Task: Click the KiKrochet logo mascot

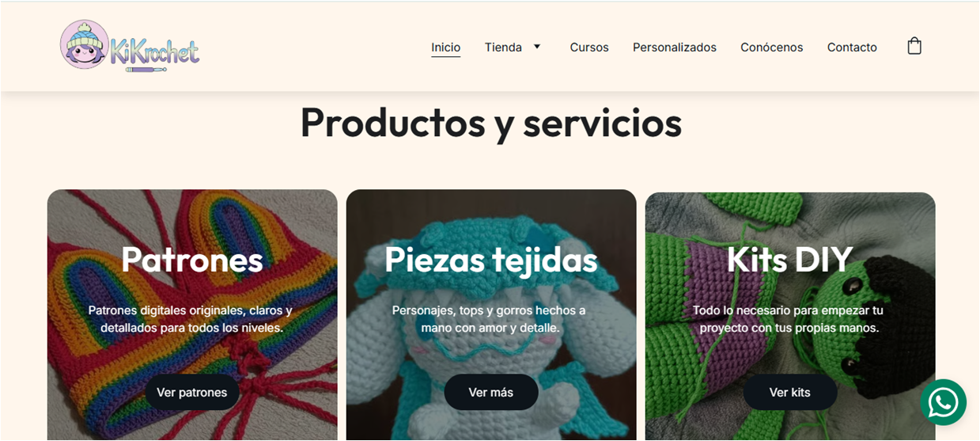Action: pyautogui.click(x=84, y=44)
